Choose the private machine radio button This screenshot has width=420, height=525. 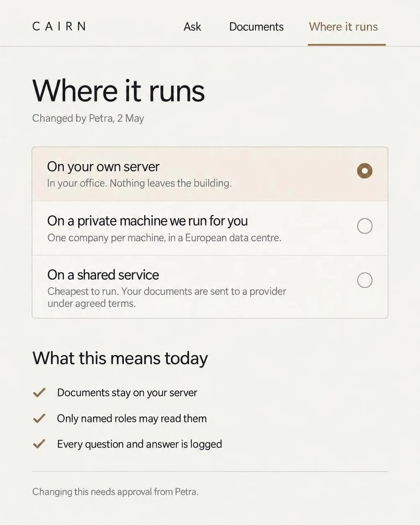365,226
